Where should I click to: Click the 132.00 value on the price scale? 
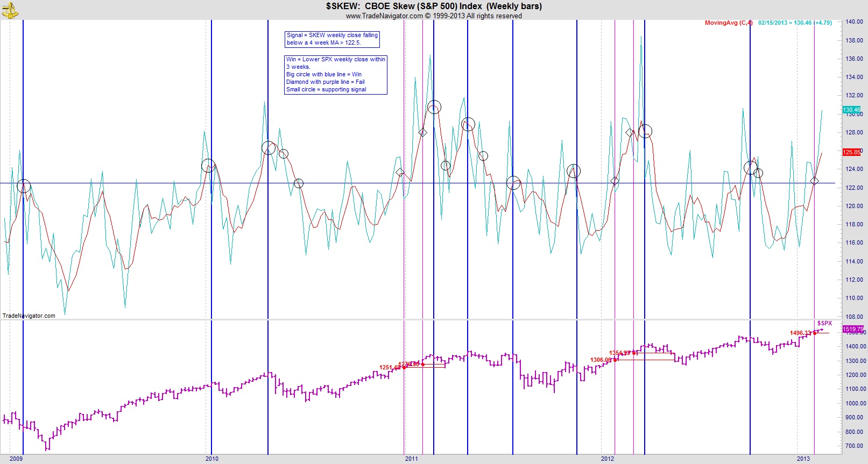[855, 96]
